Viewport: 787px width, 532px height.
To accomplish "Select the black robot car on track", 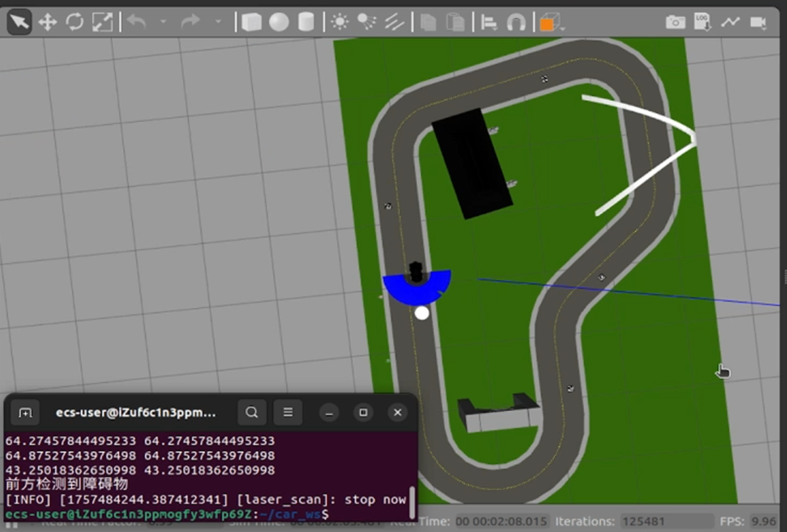I will pos(416,271).
